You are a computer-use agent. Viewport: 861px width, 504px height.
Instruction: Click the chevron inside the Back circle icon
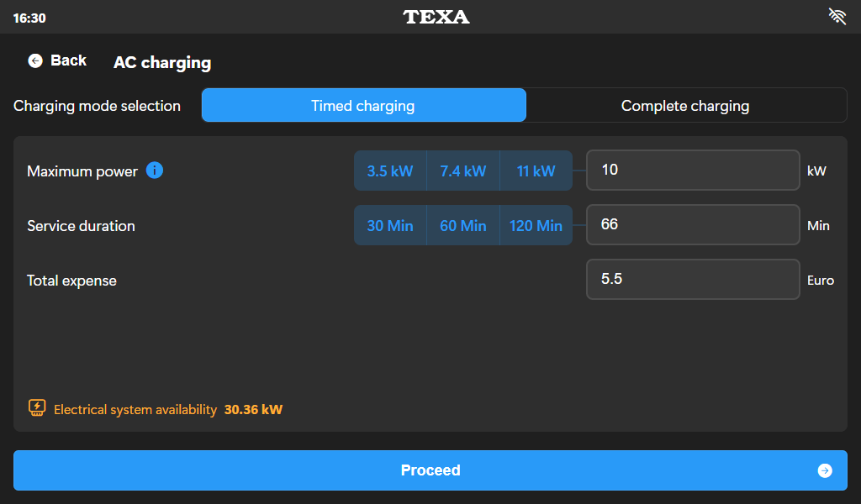34,60
